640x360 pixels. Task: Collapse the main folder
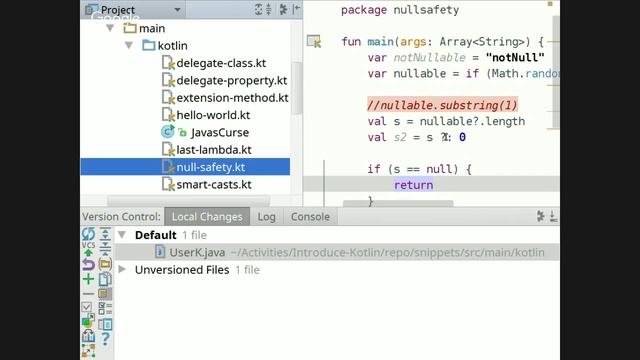point(110,28)
